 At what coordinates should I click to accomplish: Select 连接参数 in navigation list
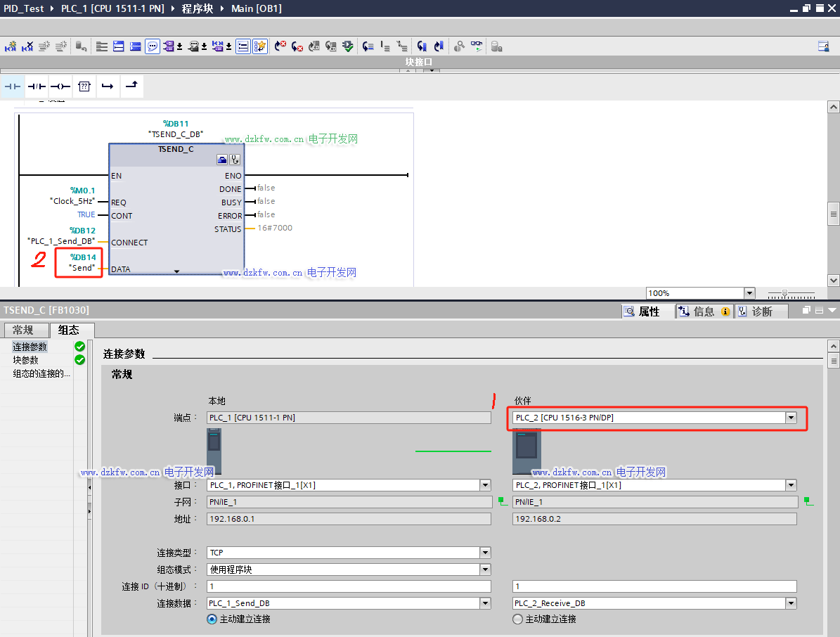[30, 347]
